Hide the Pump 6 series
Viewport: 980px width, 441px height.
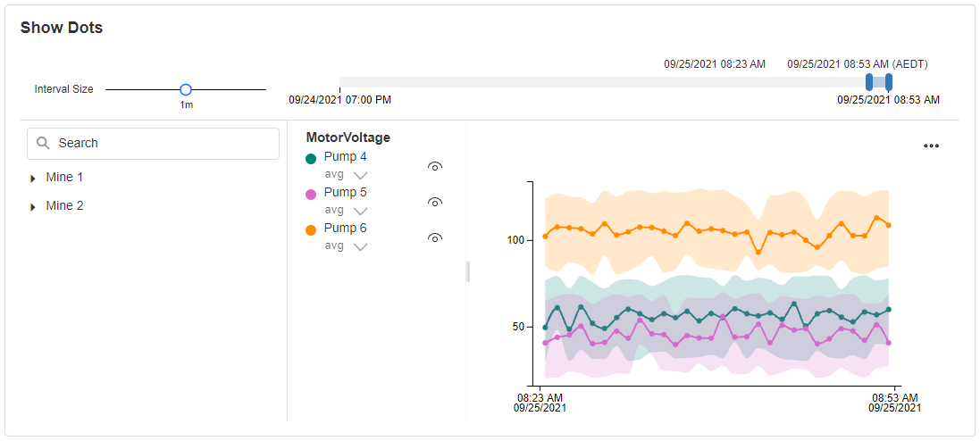pos(435,237)
